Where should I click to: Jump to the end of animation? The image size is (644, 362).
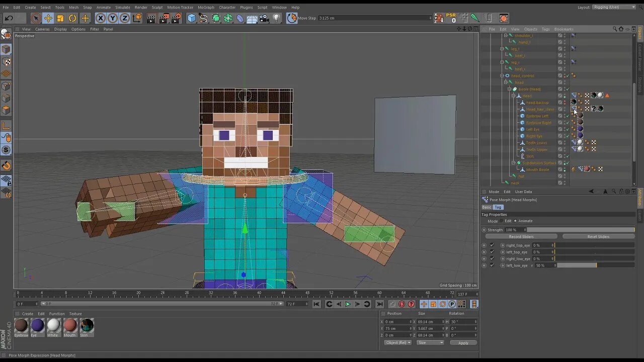tap(379, 304)
